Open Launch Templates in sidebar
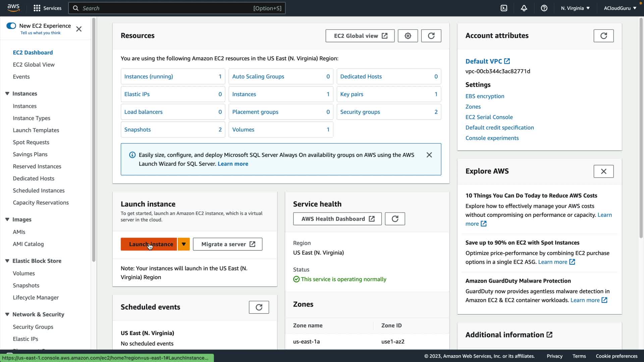The height and width of the screenshot is (362, 644). pyautogui.click(x=36, y=130)
